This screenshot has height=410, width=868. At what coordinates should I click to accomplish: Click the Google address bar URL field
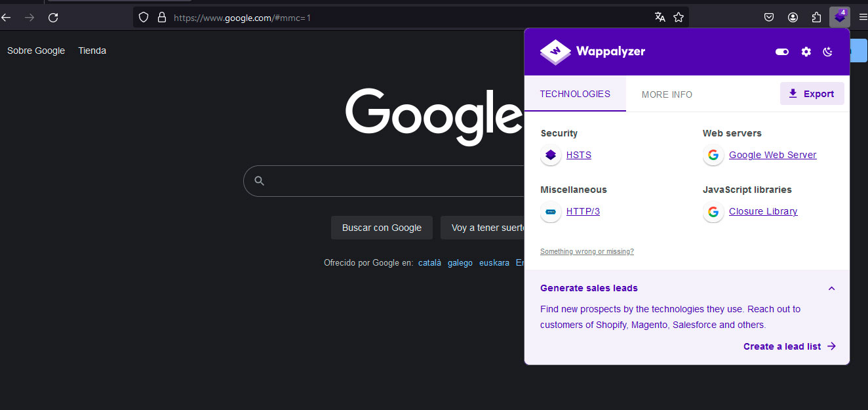point(410,18)
